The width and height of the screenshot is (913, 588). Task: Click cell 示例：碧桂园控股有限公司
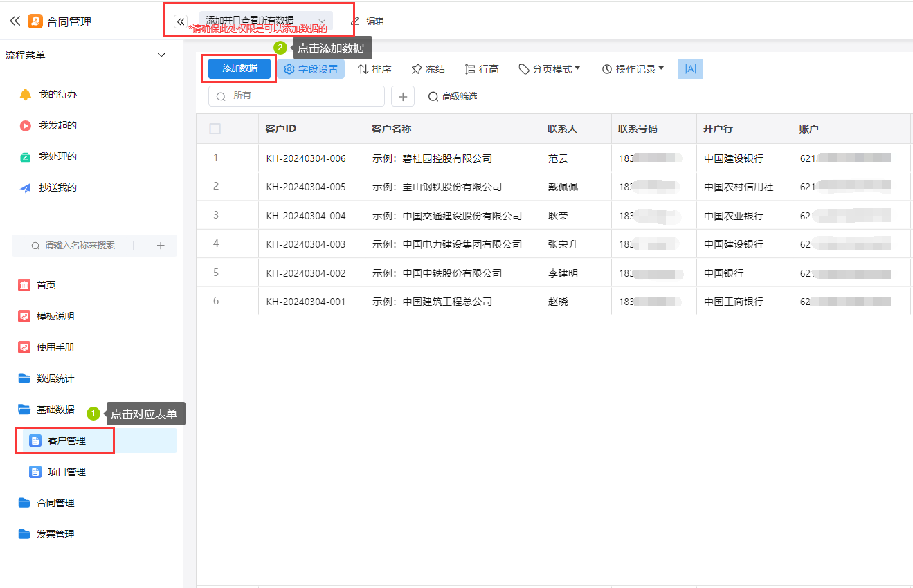[x=453, y=158]
